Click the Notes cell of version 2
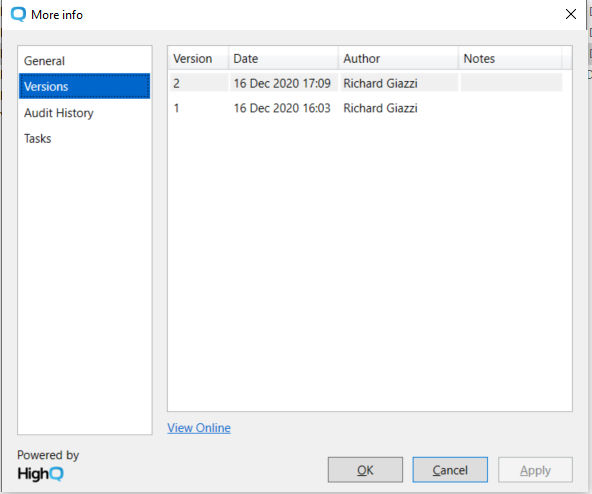 [x=511, y=83]
